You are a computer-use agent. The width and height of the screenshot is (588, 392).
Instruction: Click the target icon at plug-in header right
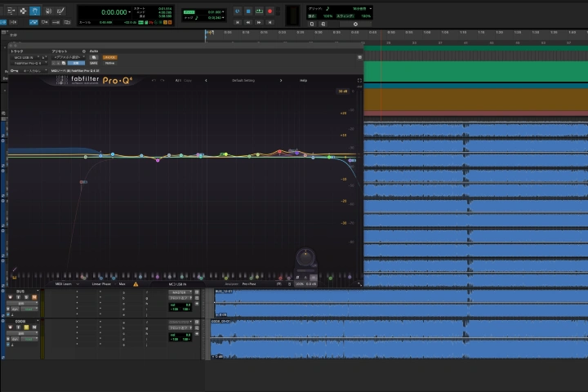click(x=359, y=57)
